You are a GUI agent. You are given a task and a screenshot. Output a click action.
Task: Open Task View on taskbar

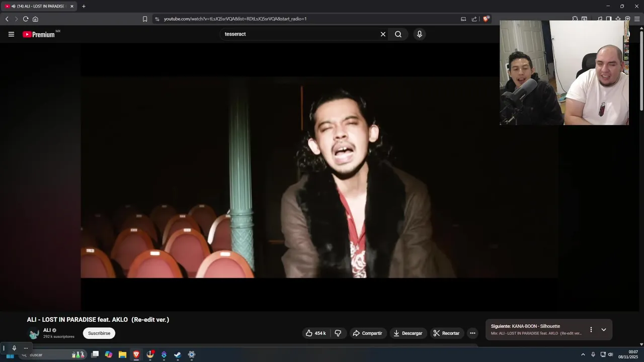pos(95,355)
